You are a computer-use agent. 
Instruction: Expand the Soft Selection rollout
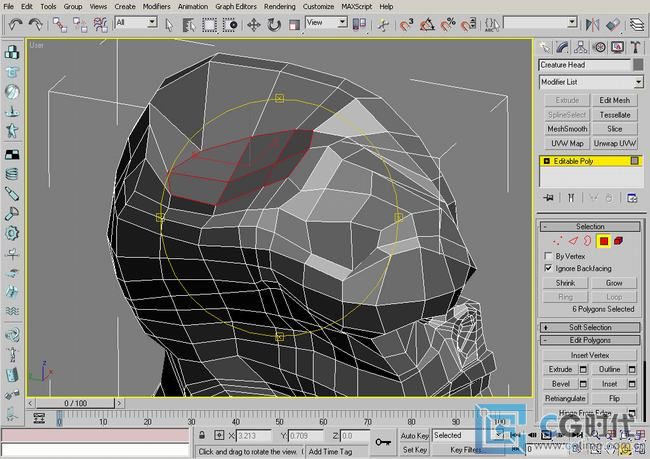click(x=590, y=327)
